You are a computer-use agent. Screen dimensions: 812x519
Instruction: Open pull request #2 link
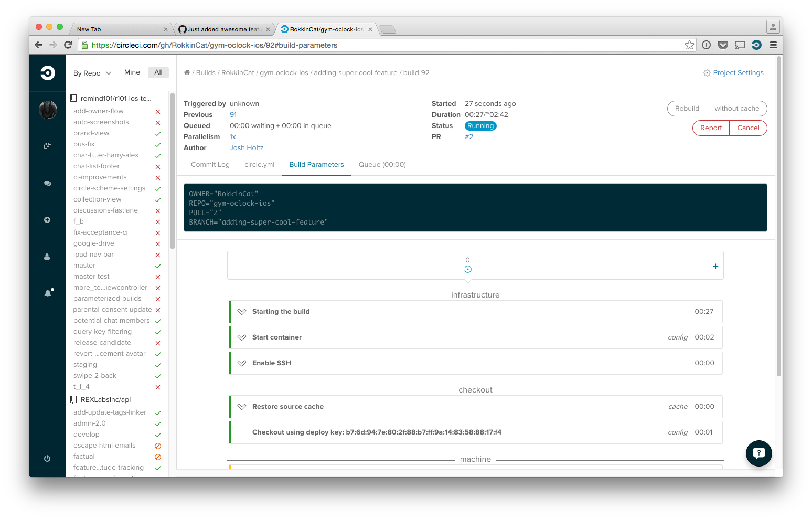pyautogui.click(x=469, y=137)
